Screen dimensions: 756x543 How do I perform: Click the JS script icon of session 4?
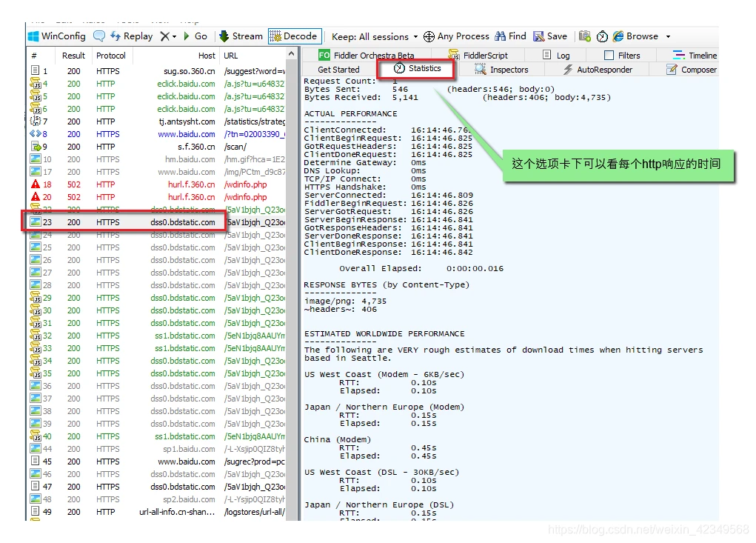[x=36, y=84]
